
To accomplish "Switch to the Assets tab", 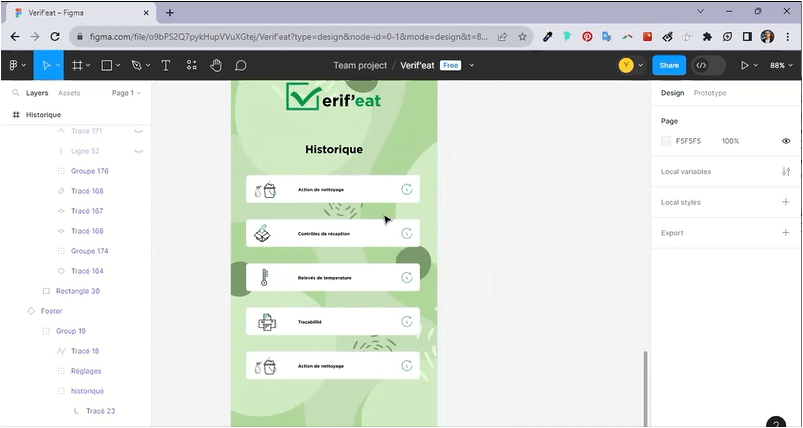I will (x=69, y=93).
